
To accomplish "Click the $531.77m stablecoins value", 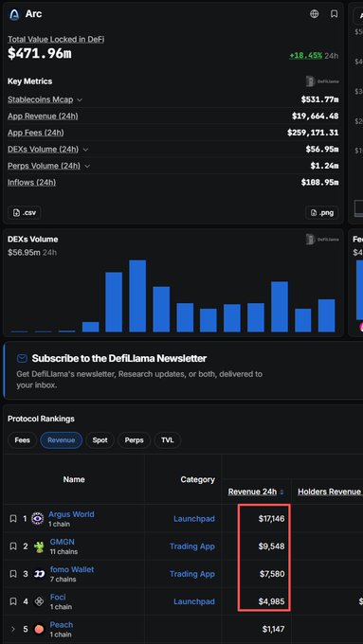I will [319, 99].
